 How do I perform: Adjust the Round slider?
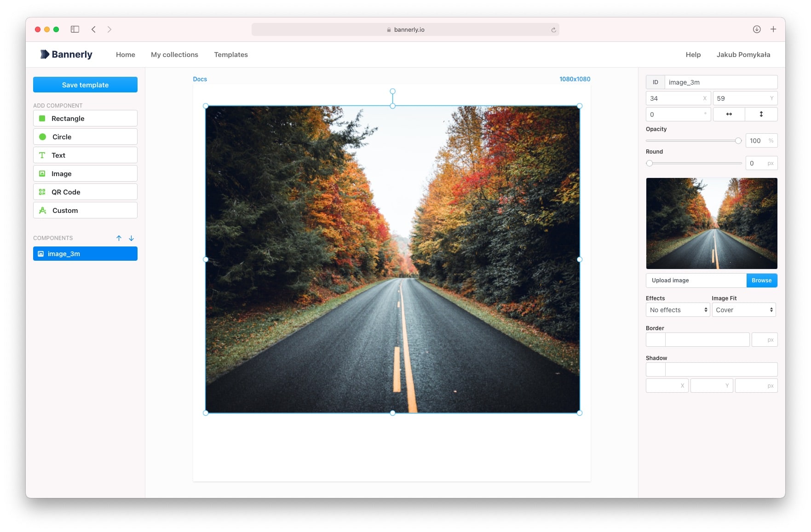694,163
